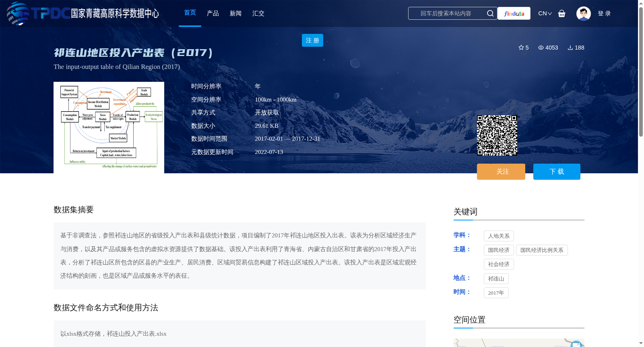This screenshot has height=347, width=644.
Task: Click the English title The input-output table
Action: click(117, 67)
